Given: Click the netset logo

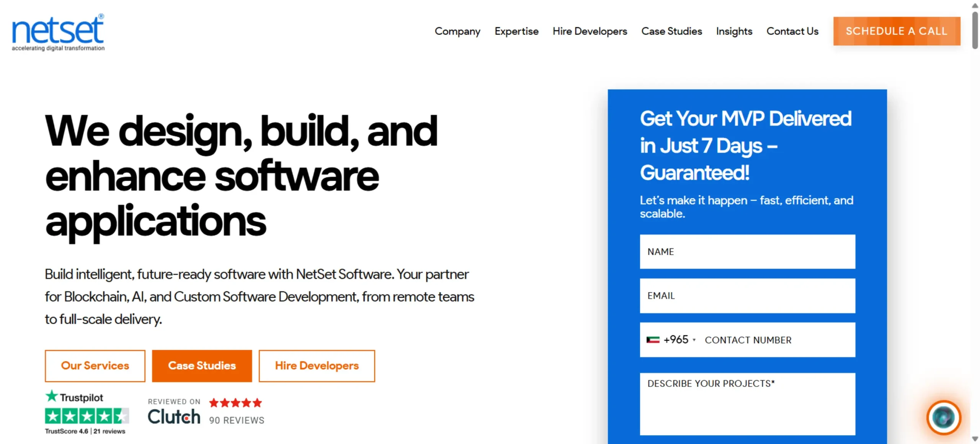Looking at the screenshot, I should [x=57, y=31].
